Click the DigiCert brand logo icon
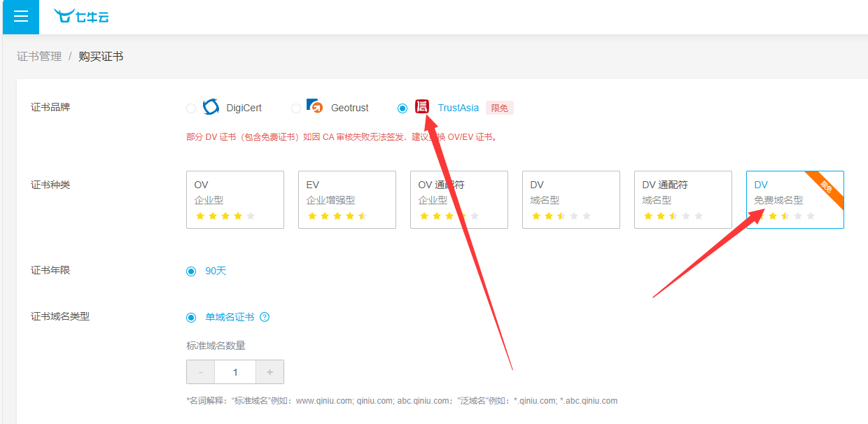The image size is (868, 424). coord(211,107)
